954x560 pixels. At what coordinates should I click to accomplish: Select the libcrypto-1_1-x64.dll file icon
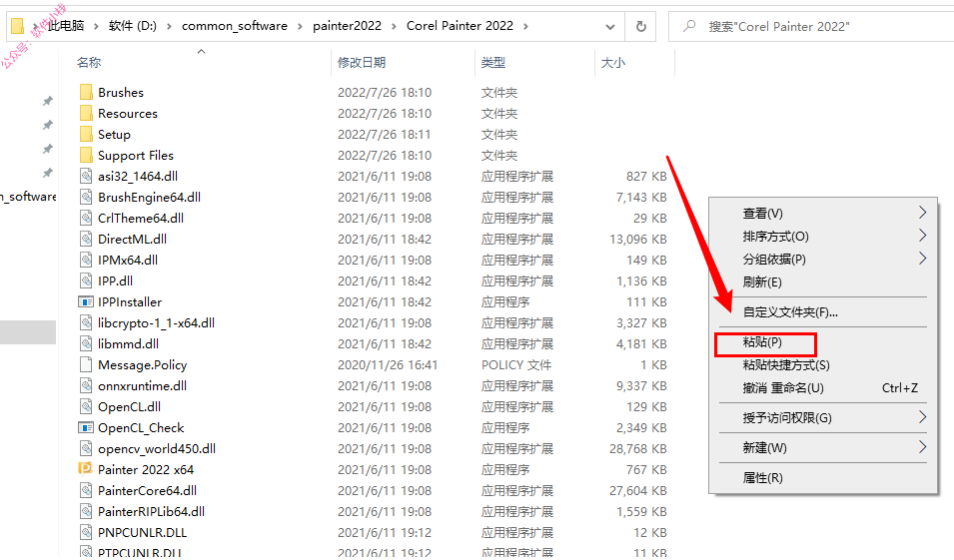(x=86, y=322)
